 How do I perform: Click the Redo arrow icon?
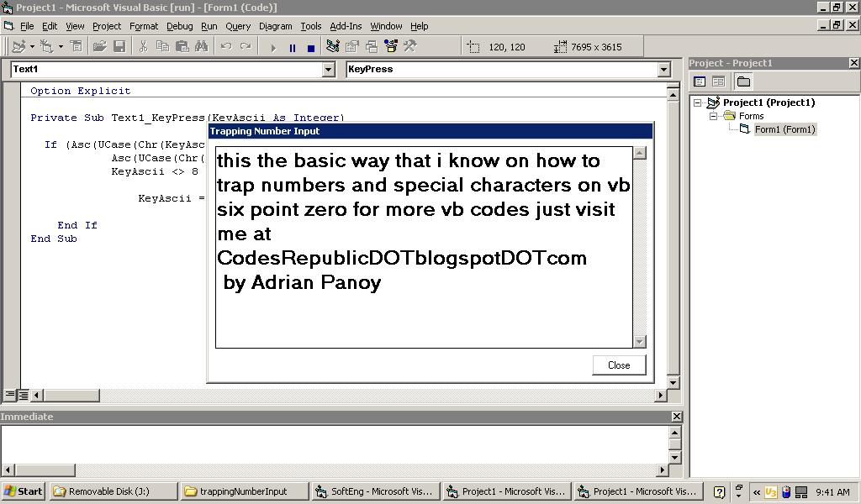[x=246, y=46]
